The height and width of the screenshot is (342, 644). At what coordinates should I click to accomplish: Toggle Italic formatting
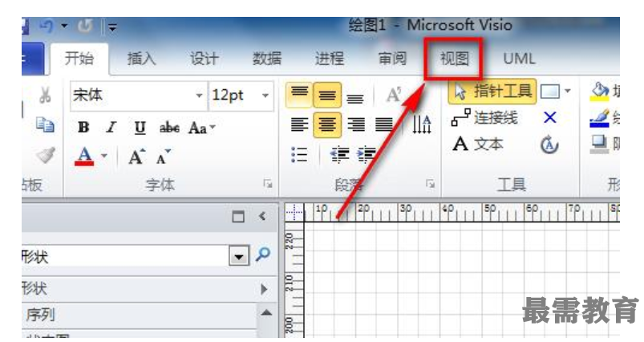click(111, 128)
